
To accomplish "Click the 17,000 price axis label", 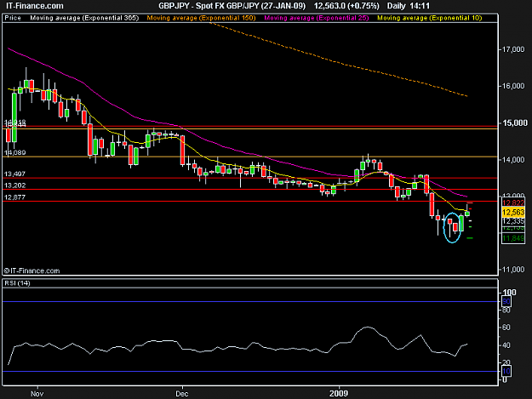I will point(513,49).
